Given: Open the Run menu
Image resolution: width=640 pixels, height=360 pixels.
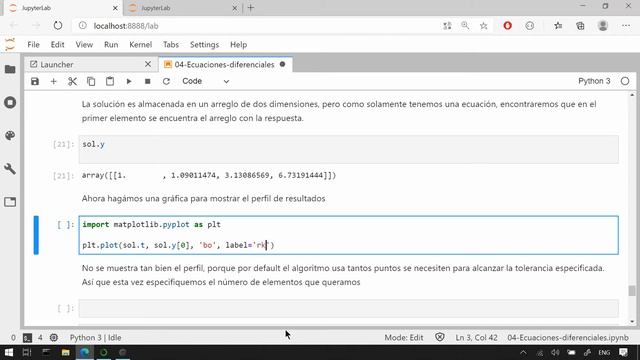Looking at the screenshot, I should tap(111, 44).
